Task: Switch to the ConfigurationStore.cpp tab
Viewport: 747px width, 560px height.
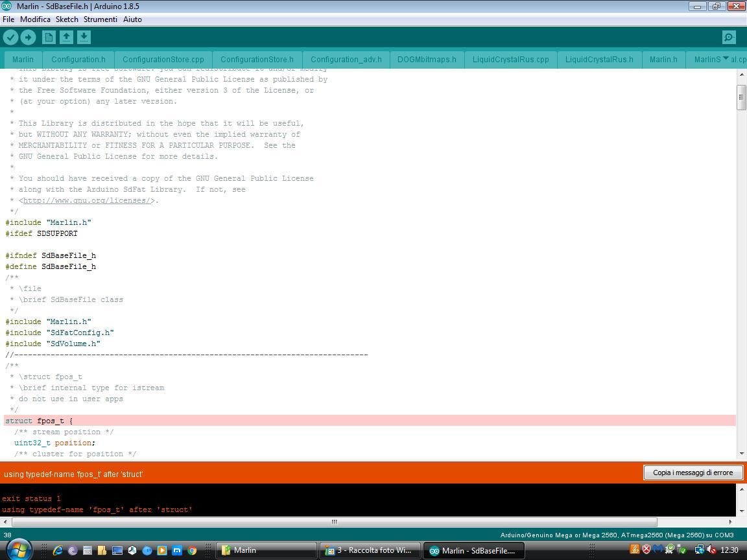Action: tap(163, 60)
